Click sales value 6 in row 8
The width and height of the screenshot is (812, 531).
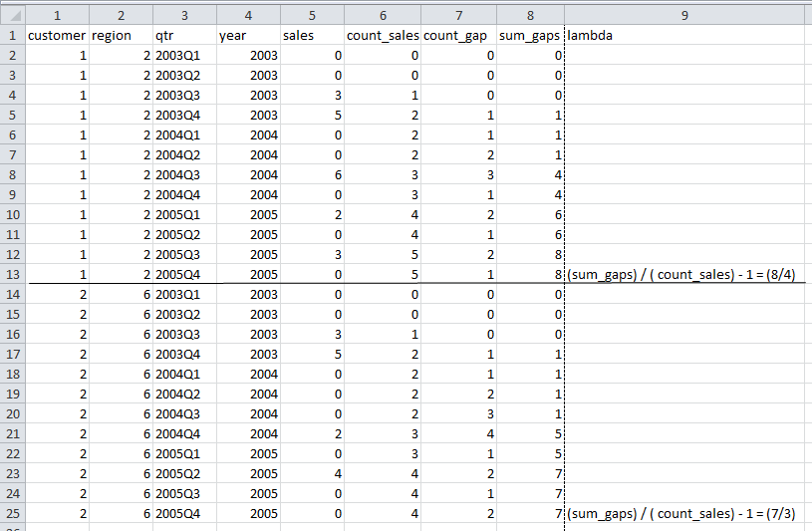312,175
